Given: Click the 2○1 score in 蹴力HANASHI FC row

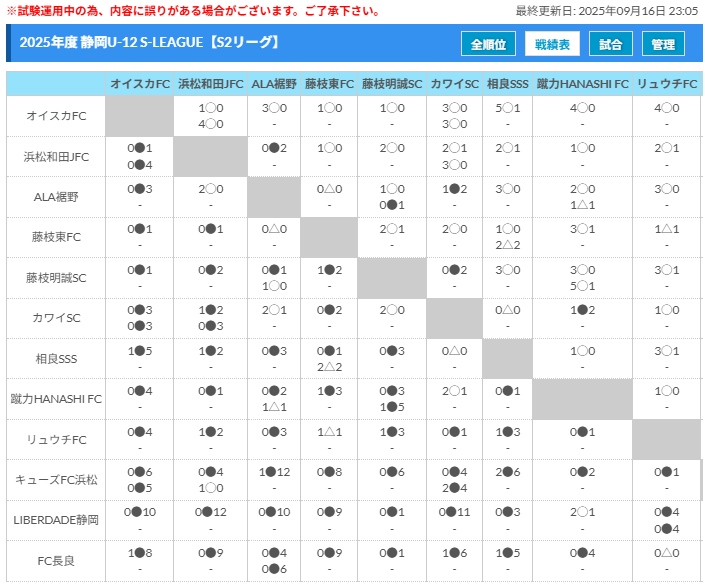Looking at the screenshot, I should click(455, 391).
